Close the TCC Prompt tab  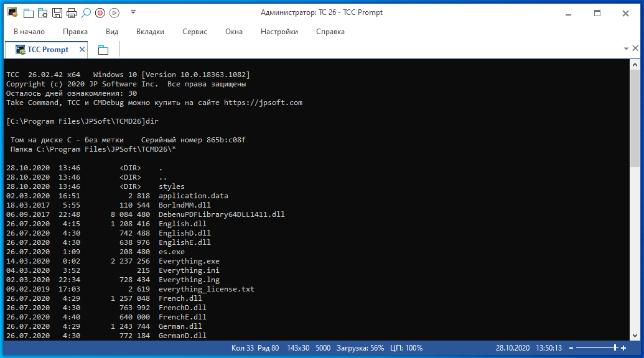[82, 50]
